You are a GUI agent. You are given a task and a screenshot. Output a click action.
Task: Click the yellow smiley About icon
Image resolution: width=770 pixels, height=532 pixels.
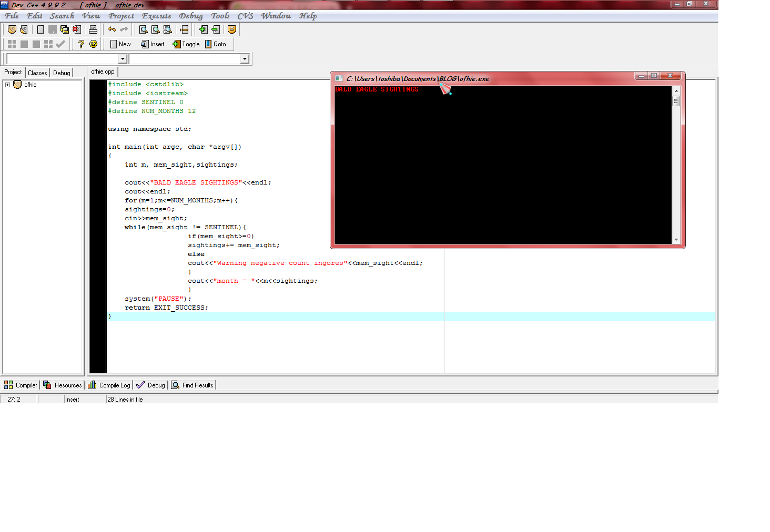93,44
